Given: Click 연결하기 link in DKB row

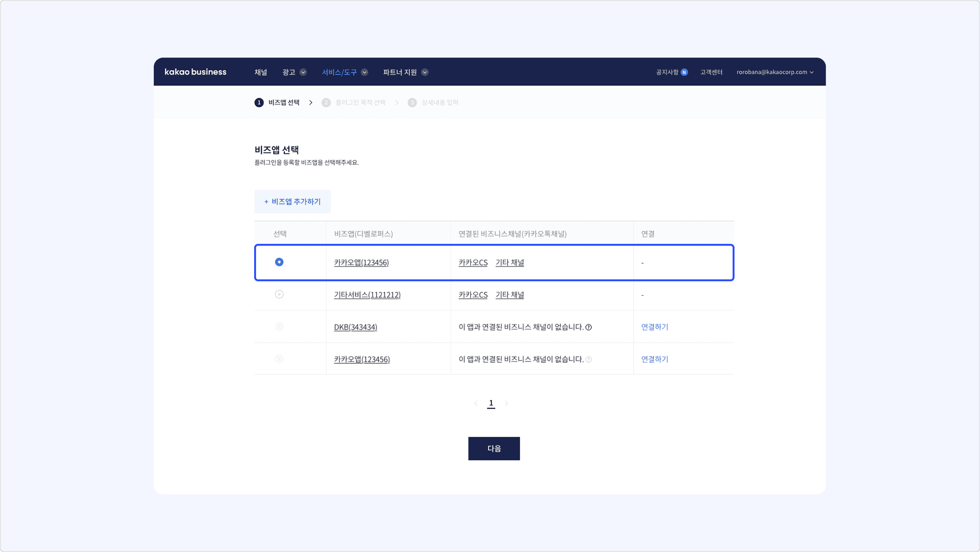Looking at the screenshot, I should (x=654, y=327).
